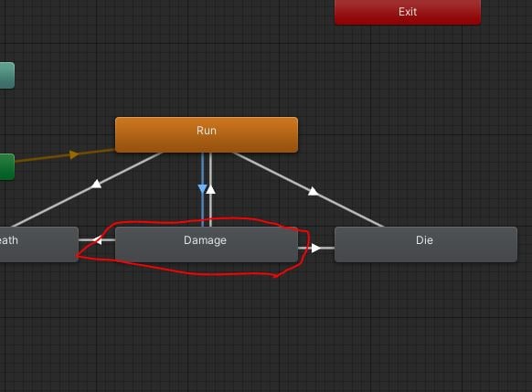Select the blue Run to Damage transition arrow

coord(203,189)
